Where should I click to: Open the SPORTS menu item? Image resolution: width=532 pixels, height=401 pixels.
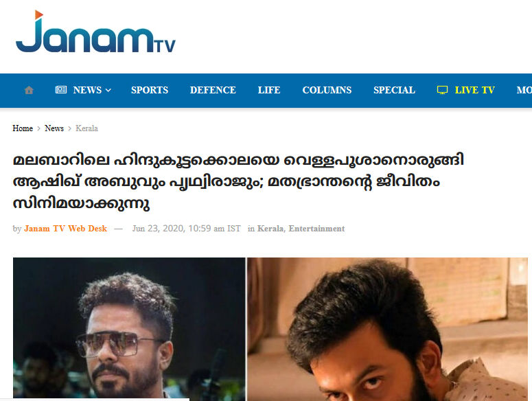click(150, 90)
